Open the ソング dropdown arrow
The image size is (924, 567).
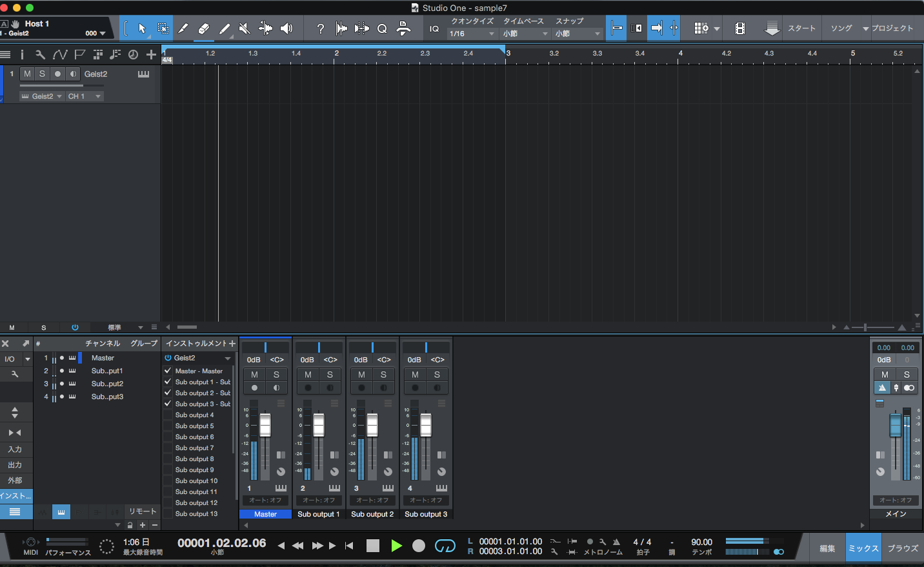point(865,28)
